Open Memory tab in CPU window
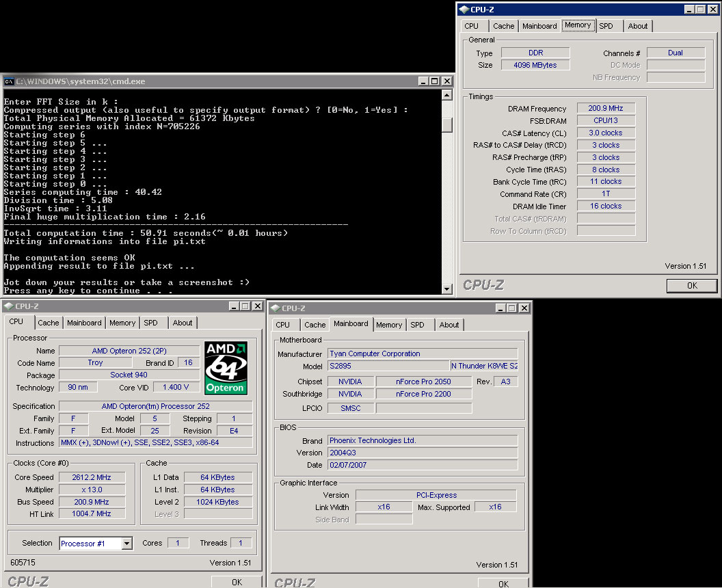Viewport: 722px width, 588px height. coord(122,323)
